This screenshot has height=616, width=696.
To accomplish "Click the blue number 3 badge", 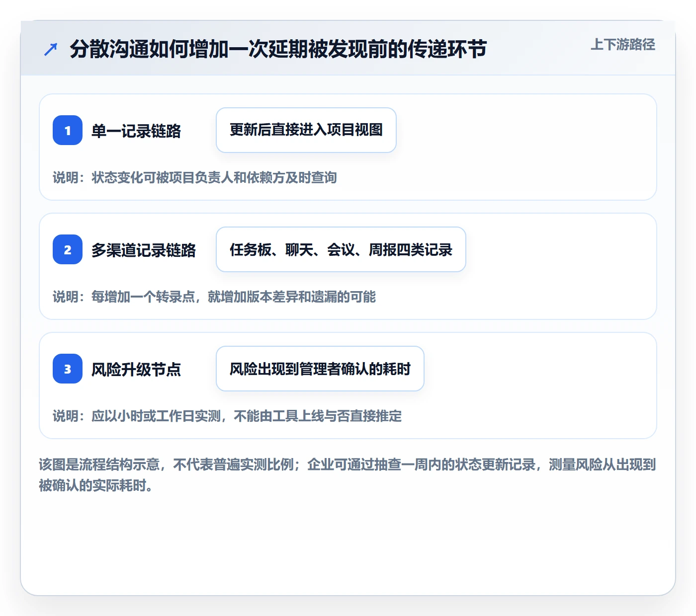I will pyautogui.click(x=68, y=369).
